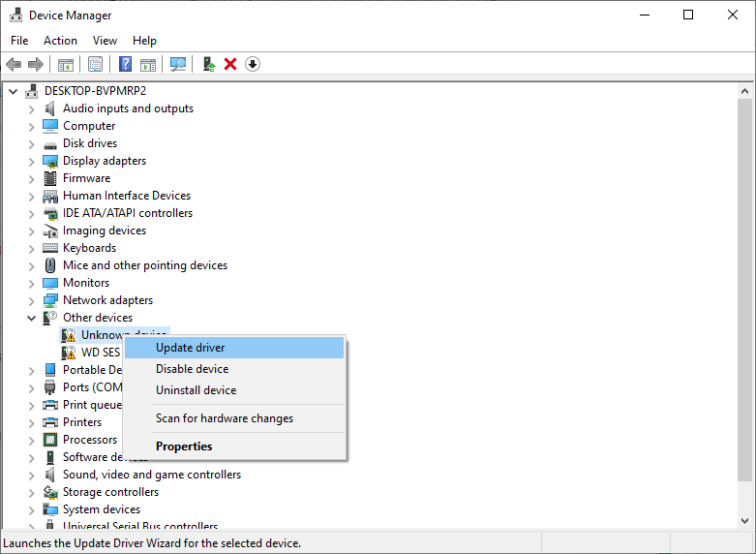Select the Firmware tree row label

[x=87, y=178]
